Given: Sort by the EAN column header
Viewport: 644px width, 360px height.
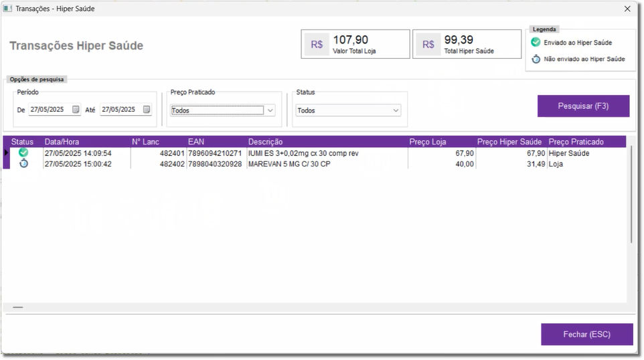Looking at the screenshot, I should 196,142.
